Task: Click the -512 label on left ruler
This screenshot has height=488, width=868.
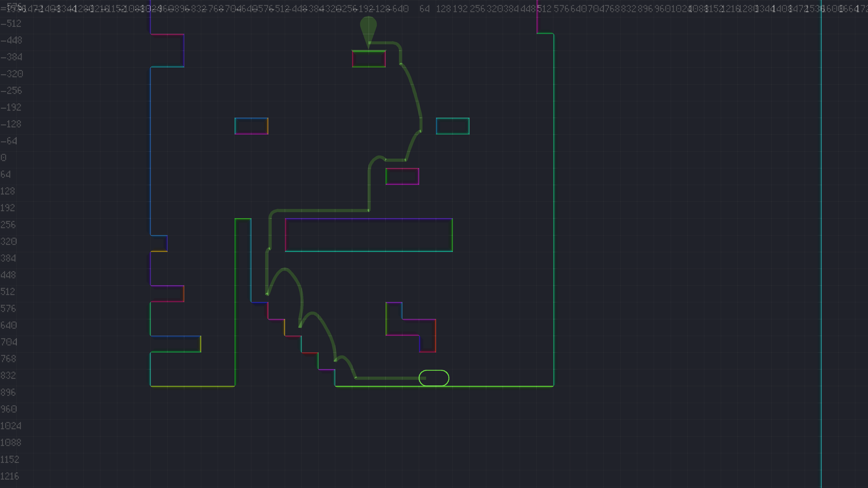Action: 11,23
